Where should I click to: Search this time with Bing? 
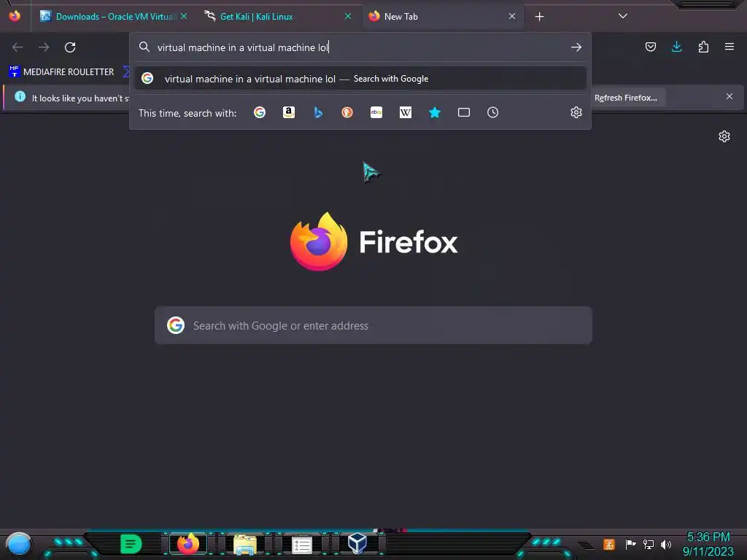click(x=318, y=112)
